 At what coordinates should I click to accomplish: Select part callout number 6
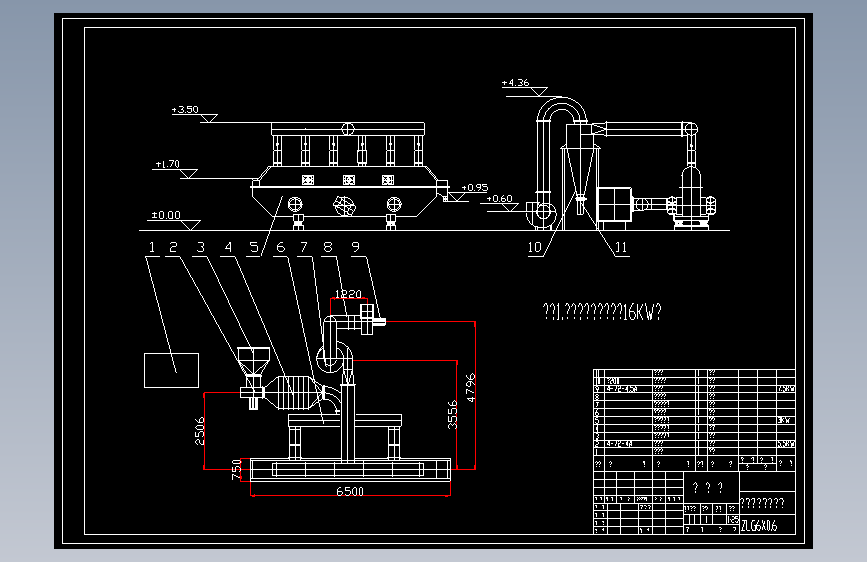click(x=280, y=247)
